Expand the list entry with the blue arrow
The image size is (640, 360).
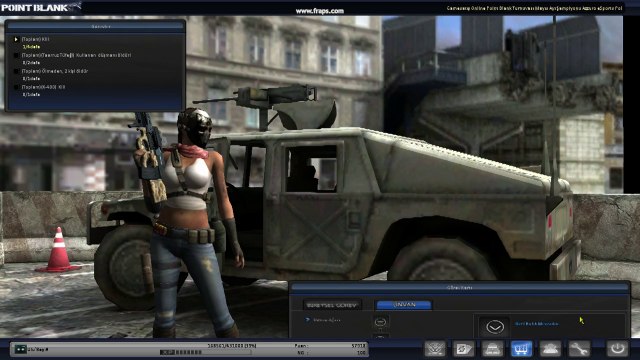click(x=308, y=320)
